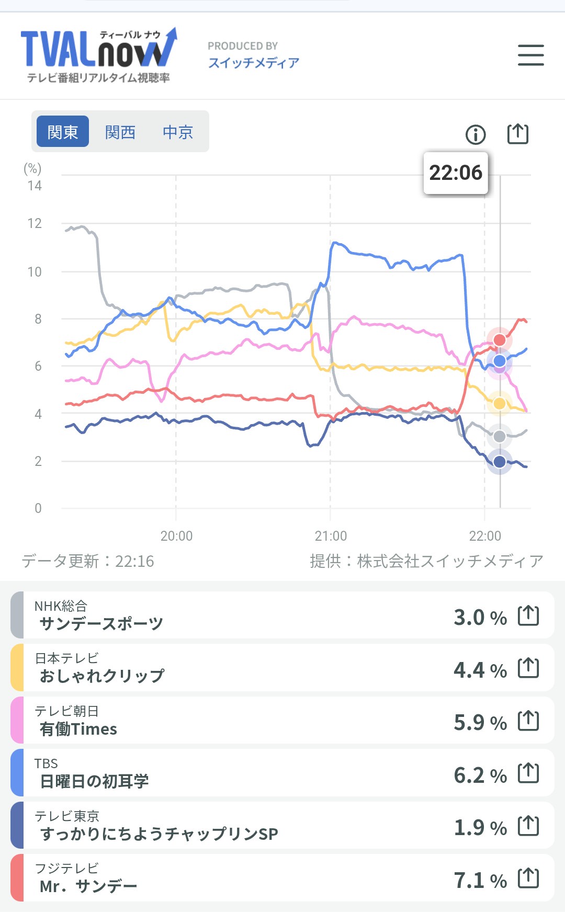This screenshot has width=565, height=924.
Task: Tap the chart share icon
Action: tap(518, 134)
